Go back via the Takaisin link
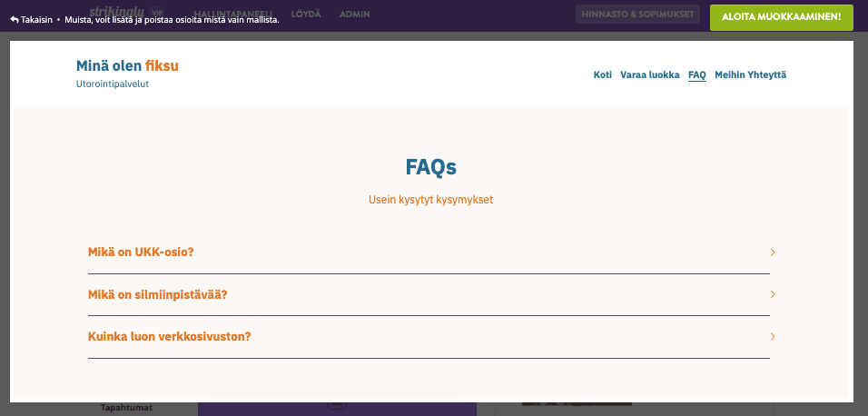The width and height of the screenshot is (868, 416). pyautogui.click(x=32, y=19)
